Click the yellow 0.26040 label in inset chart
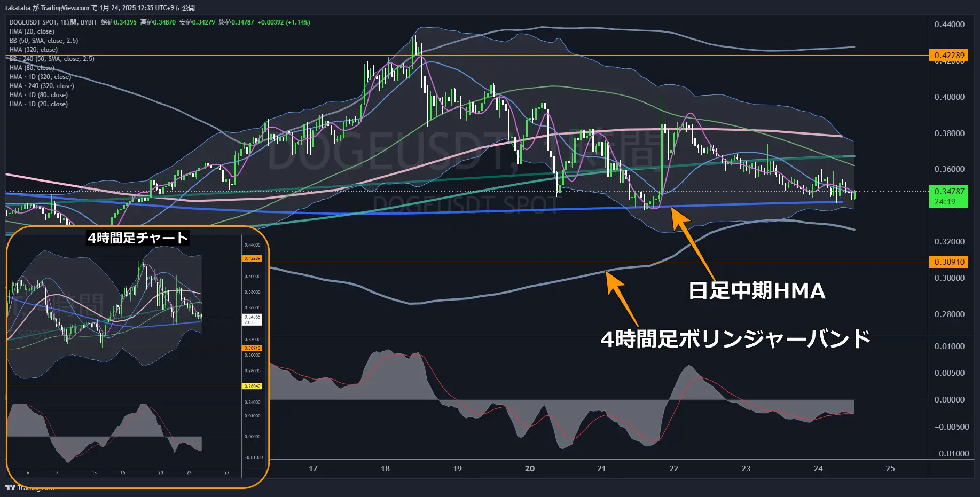Image resolution: width=980 pixels, height=497 pixels. (x=253, y=386)
